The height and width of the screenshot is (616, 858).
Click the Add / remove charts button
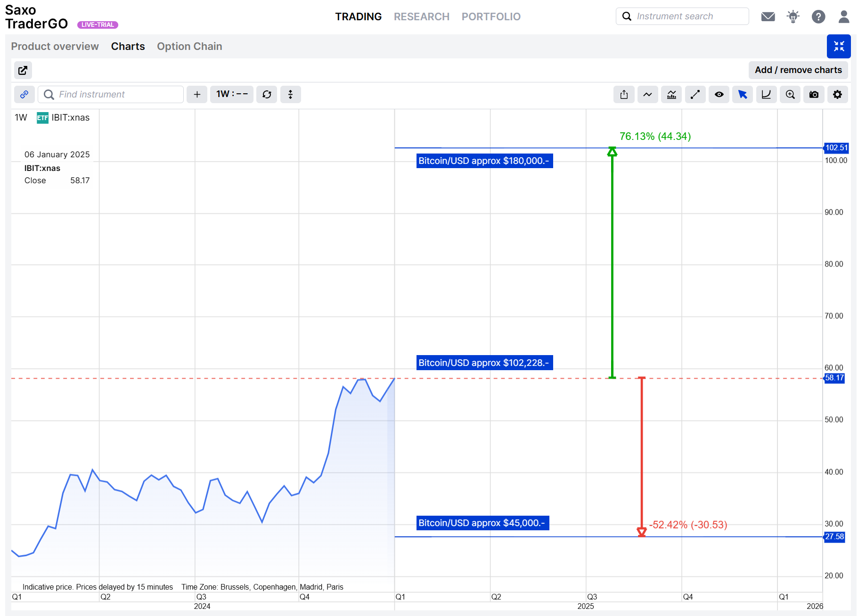tap(798, 70)
